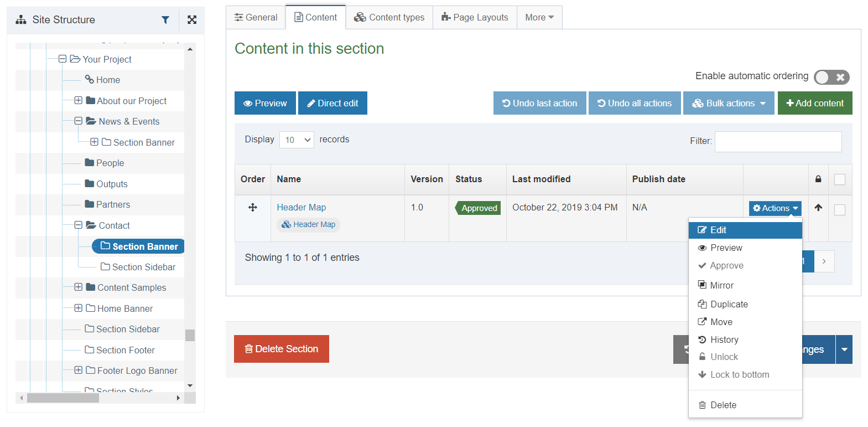Click the expand icon in Site Structure header
The width and height of the screenshot is (868, 427).
192,20
